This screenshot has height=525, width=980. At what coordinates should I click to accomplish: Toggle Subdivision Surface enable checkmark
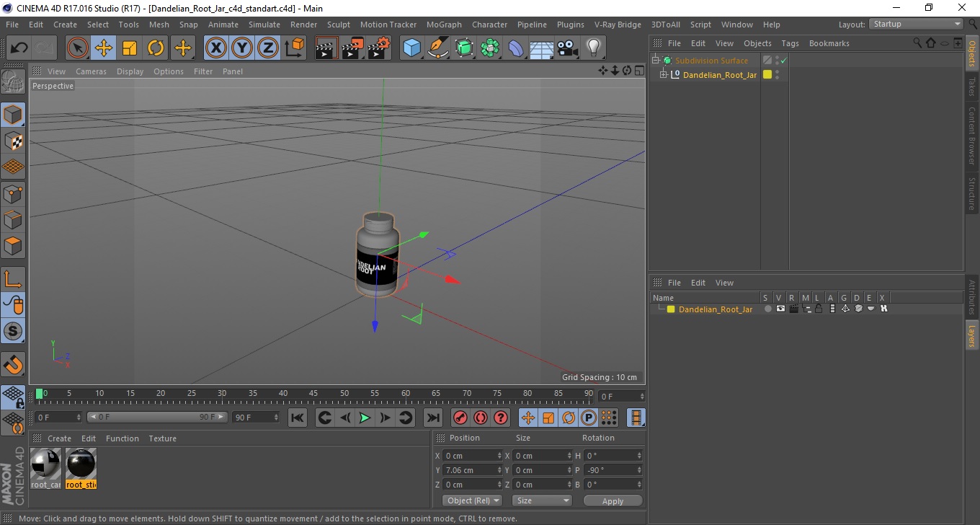click(x=783, y=61)
